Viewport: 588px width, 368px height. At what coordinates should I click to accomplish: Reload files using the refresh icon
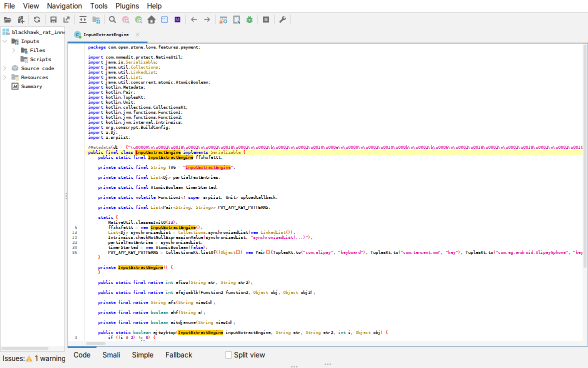[x=37, y=20]
